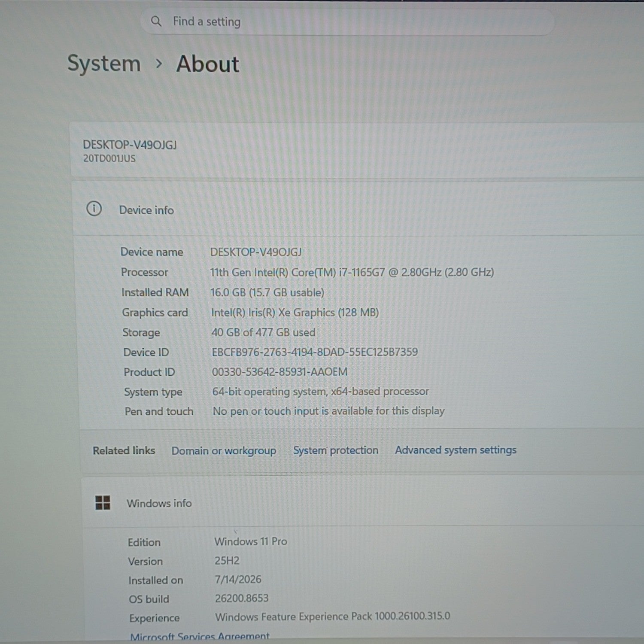
Task: Click the Storage label
Action: (x=141, y=333)
